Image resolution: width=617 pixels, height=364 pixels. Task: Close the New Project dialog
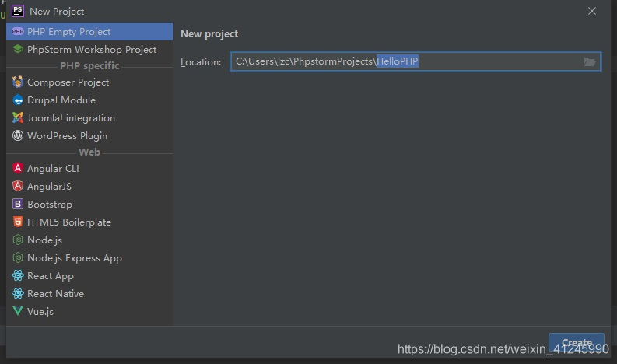592,11
